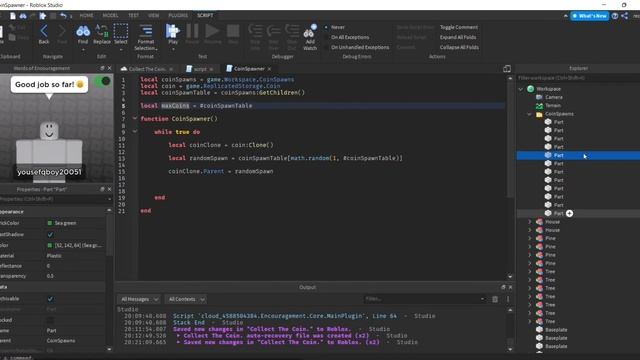Click the Back navigation arrow icon
The width and height of the screenshot is (640, 360).
coord(44,31)
